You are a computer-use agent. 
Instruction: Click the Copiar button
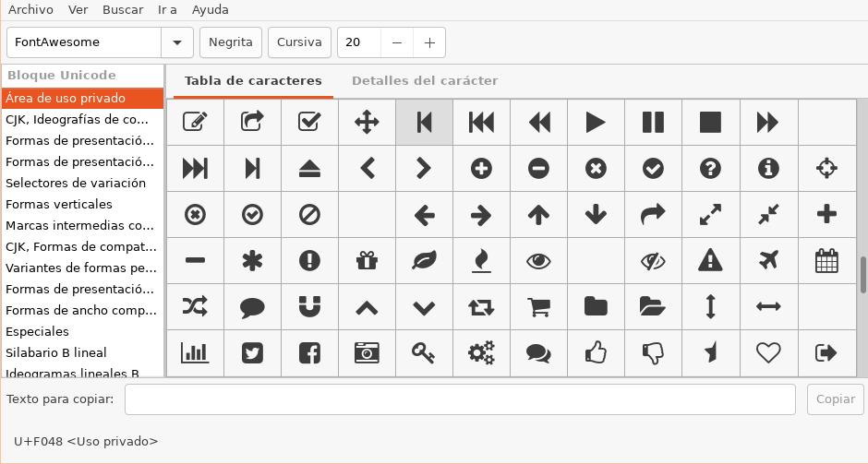click(836, 399)
